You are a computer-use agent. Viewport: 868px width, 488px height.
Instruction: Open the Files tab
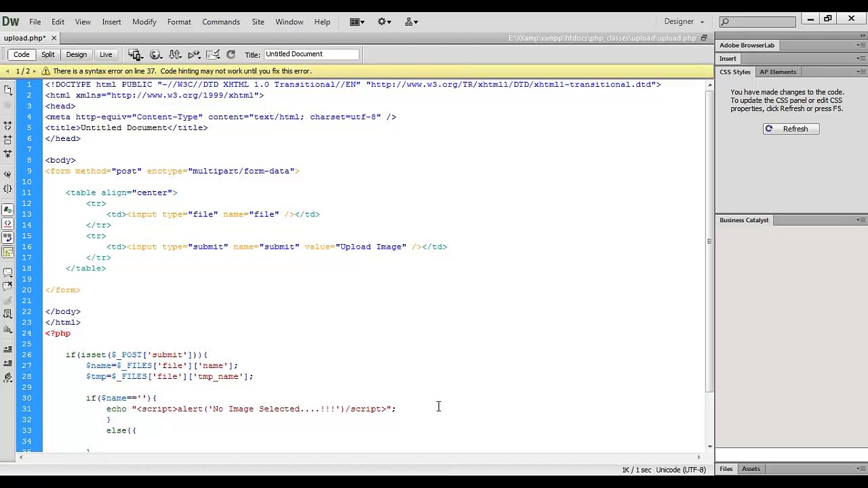(x=726, y=469)
